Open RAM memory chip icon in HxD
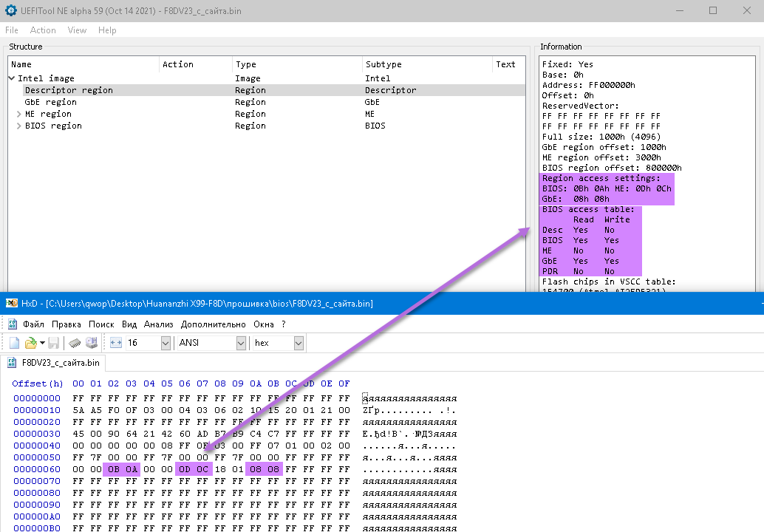 75,343
